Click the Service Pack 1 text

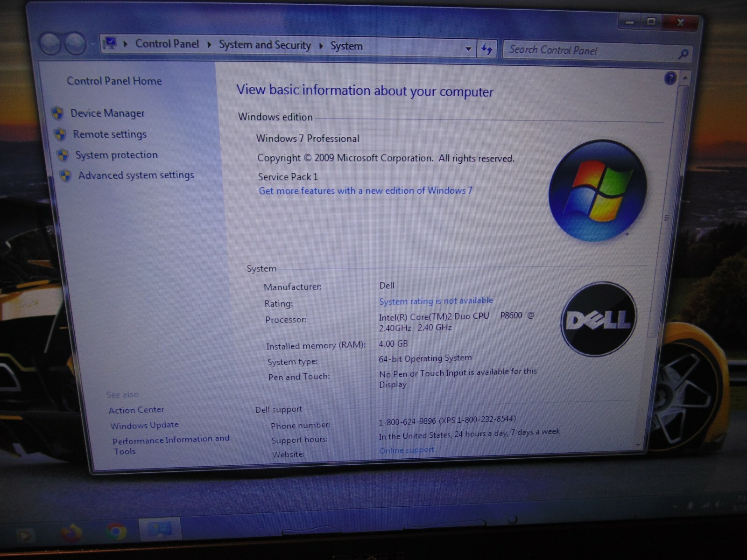pos(288,177)
